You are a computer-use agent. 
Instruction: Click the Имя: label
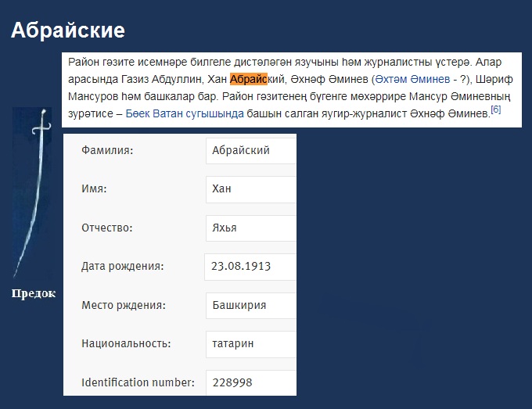pyautogui.click(x=94, y=189)
